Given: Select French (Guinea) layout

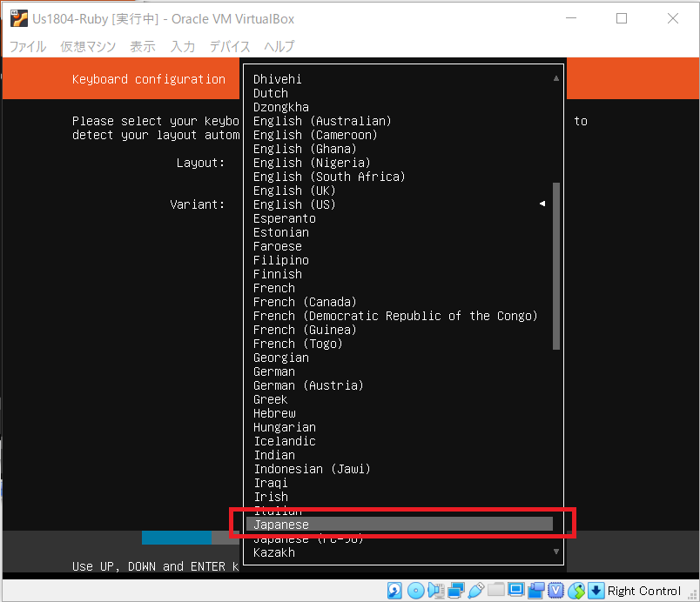Looking at the screenshot, I should coord(305,330).
